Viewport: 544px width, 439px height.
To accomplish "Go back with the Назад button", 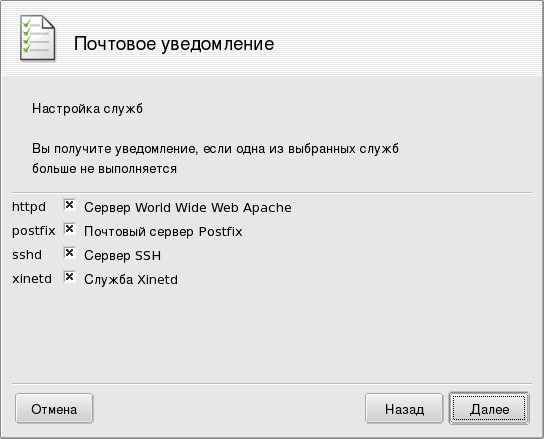I will [x=404, y=408].
